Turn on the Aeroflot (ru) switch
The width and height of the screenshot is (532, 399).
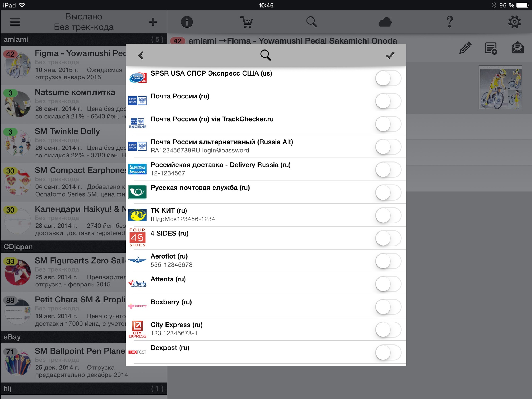click(388, 261)
